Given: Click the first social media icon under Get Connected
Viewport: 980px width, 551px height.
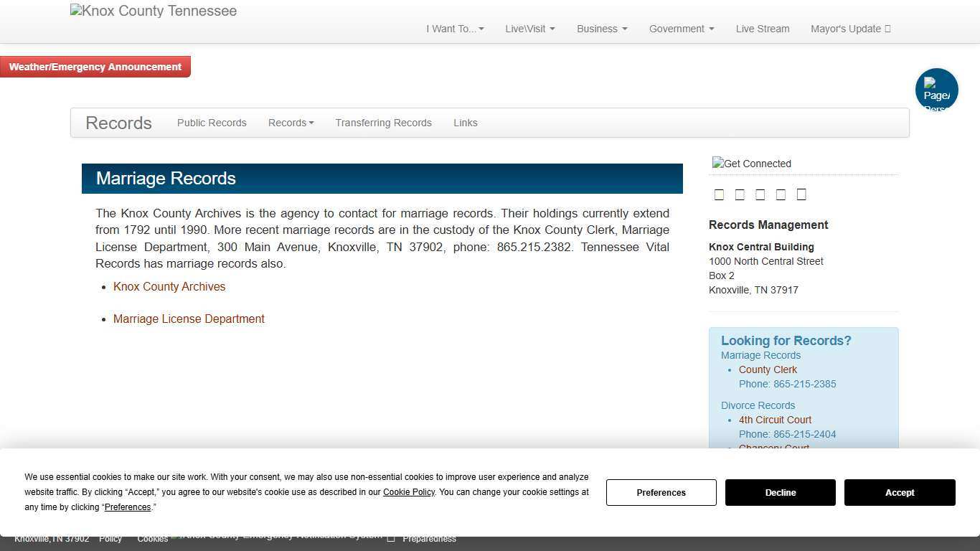Looking at the screenshot, I should click(x=719, y=194).
